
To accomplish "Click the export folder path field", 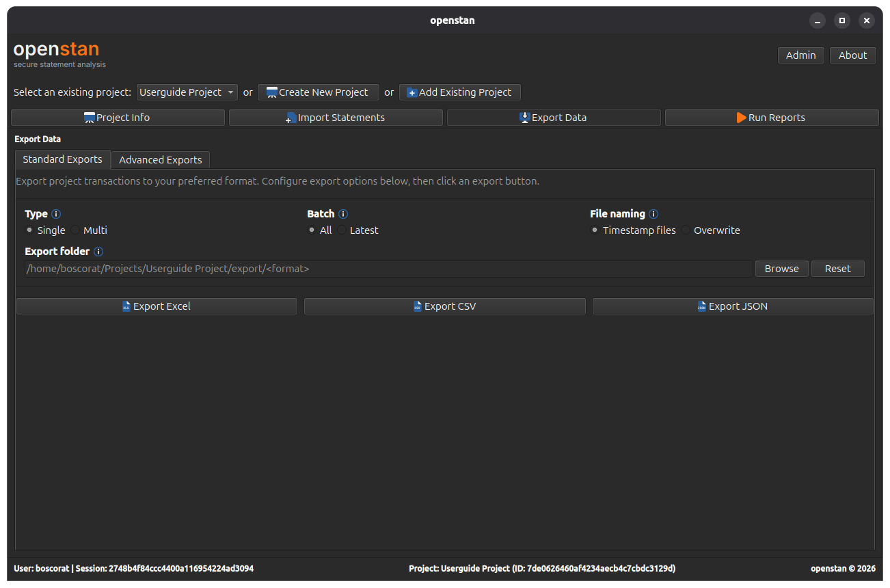I will click(388, 269).
